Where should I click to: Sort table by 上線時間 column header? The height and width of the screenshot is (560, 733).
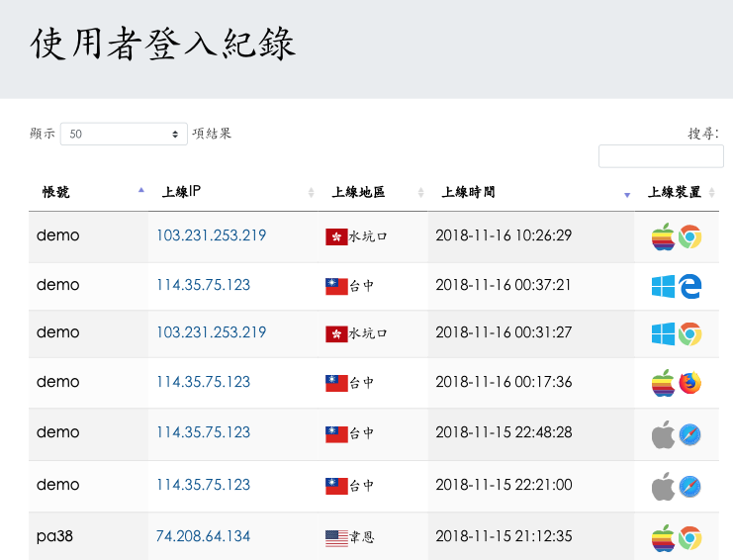click(x=468, y=193)
